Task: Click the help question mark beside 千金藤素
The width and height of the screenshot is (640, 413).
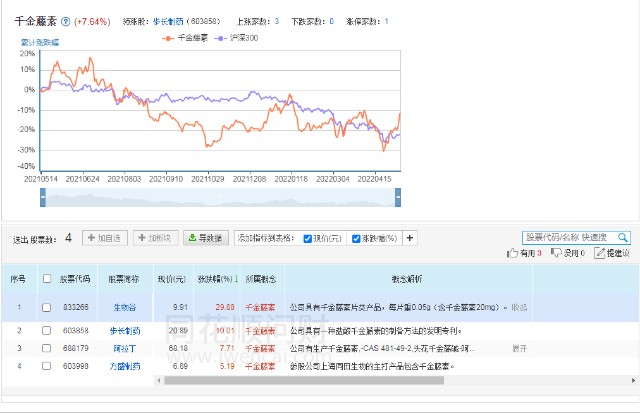Action: [x=65, y=21]
